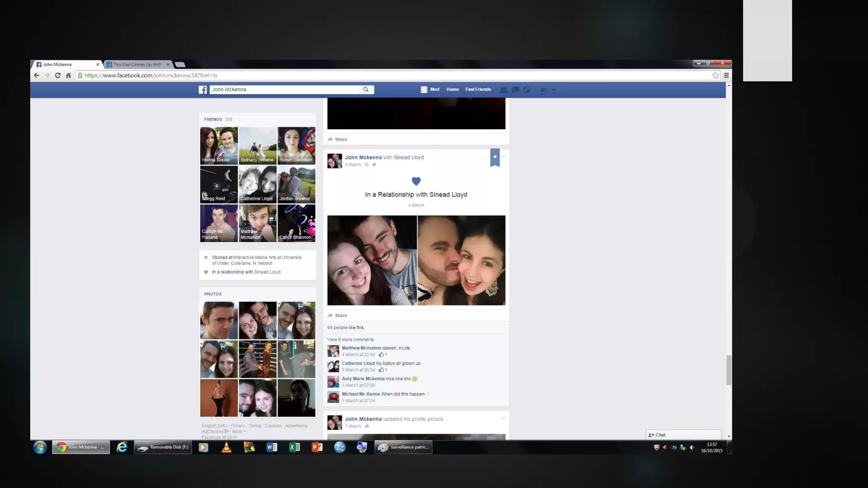Image resolution: width=868 pixels, height=488 pixels.
Task: Open the messages icon in Facebook header
Action: (x=515, y=90)
